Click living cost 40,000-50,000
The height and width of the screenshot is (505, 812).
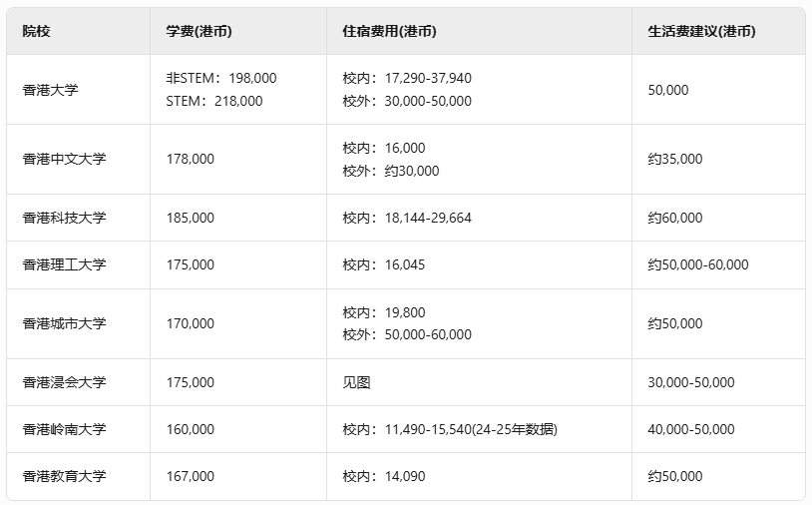691,429
